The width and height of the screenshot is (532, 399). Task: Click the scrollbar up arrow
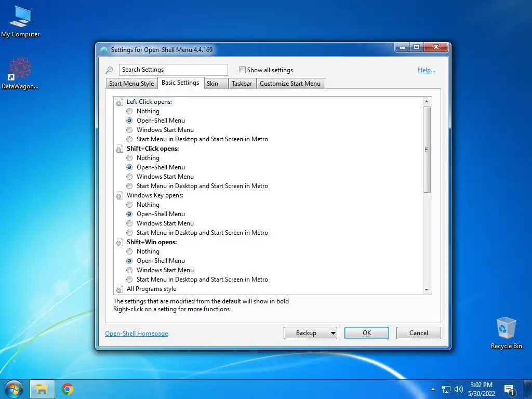click(x=427, y=101)
